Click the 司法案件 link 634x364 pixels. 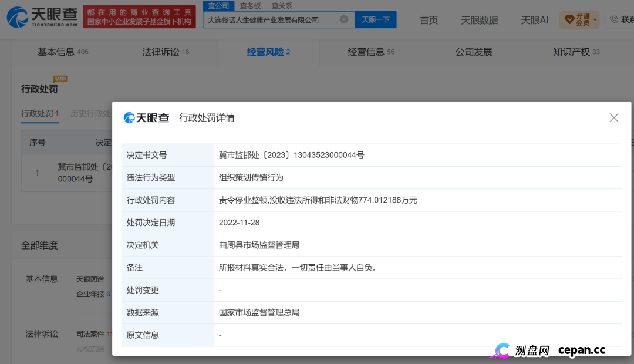(x=94, y=334)
